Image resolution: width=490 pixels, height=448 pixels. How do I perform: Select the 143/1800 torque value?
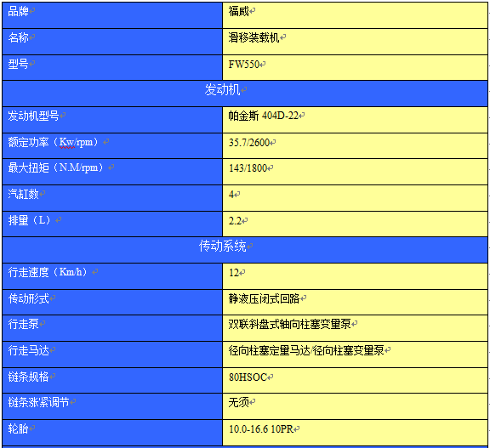[248, 168]
